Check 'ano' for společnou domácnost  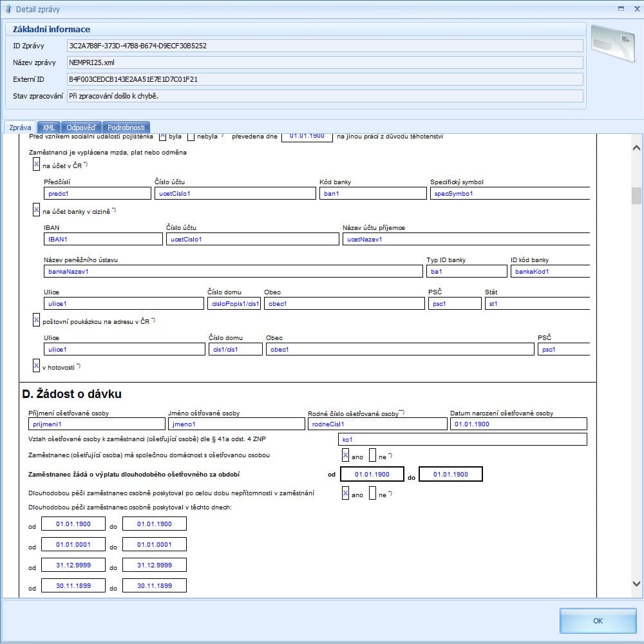345,455
